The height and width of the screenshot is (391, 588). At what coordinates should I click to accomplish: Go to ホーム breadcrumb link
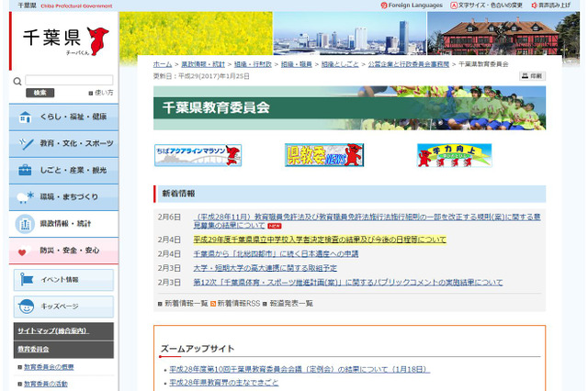[163, 64]
